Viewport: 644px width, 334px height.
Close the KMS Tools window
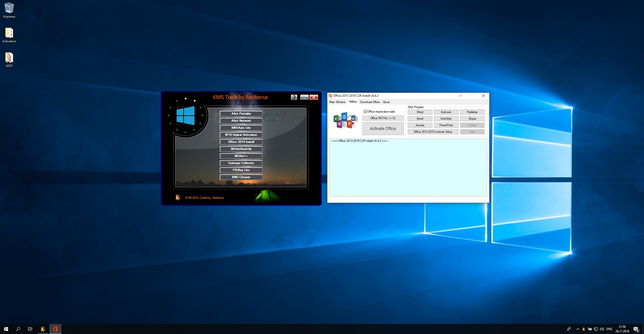314,97
